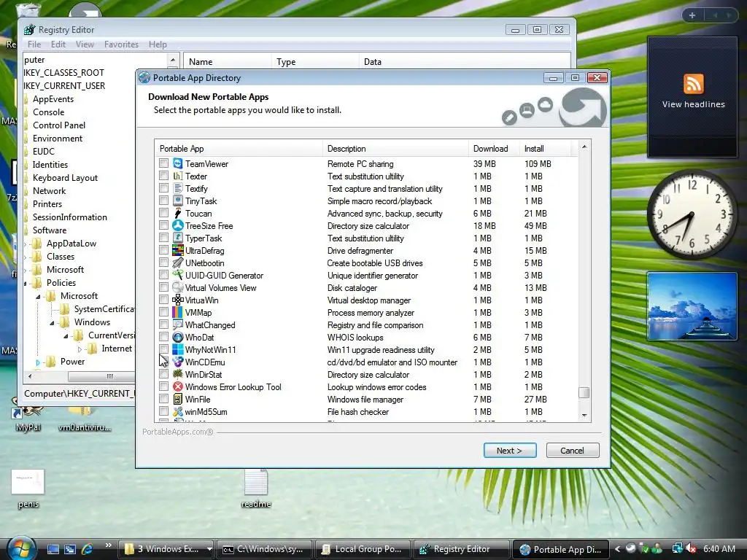Check the VirtuaWin checkbox
This screenshot has height=560, width=747.
tap(164, 300)
